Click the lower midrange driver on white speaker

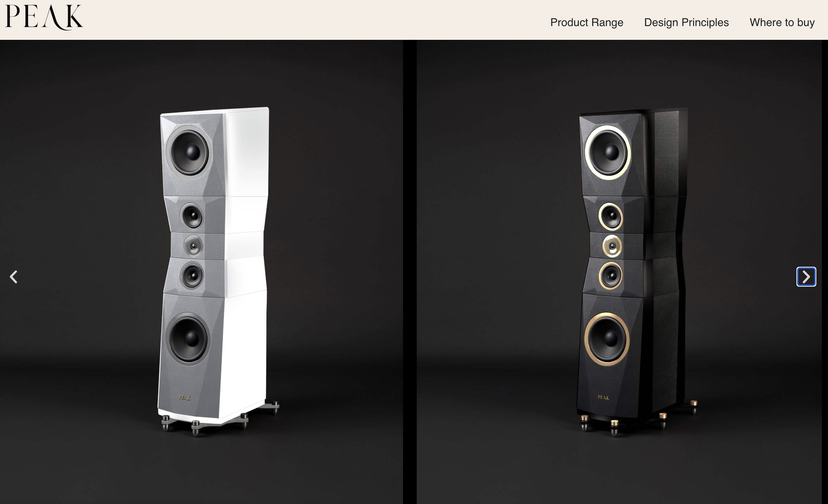(192, 275)
